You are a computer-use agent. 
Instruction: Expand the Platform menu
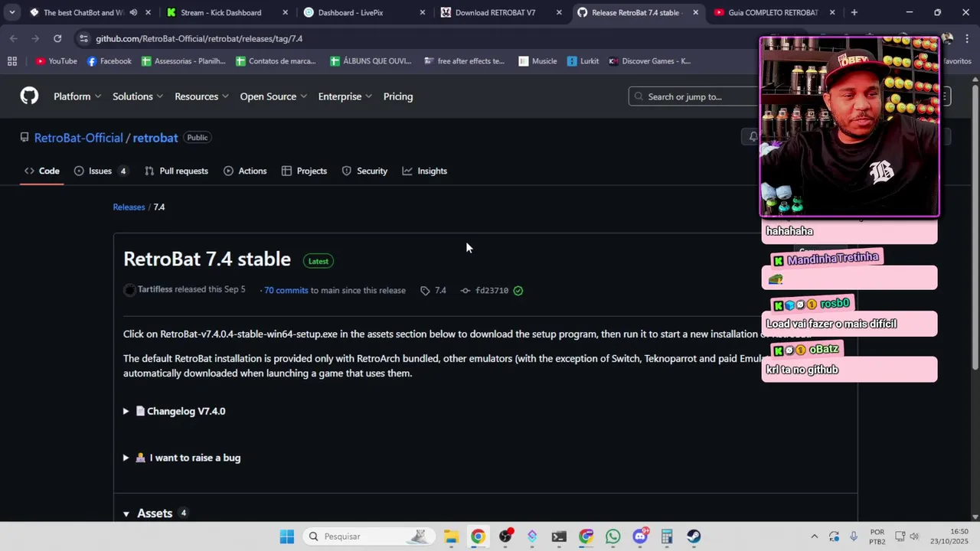(x=77, y=96)
